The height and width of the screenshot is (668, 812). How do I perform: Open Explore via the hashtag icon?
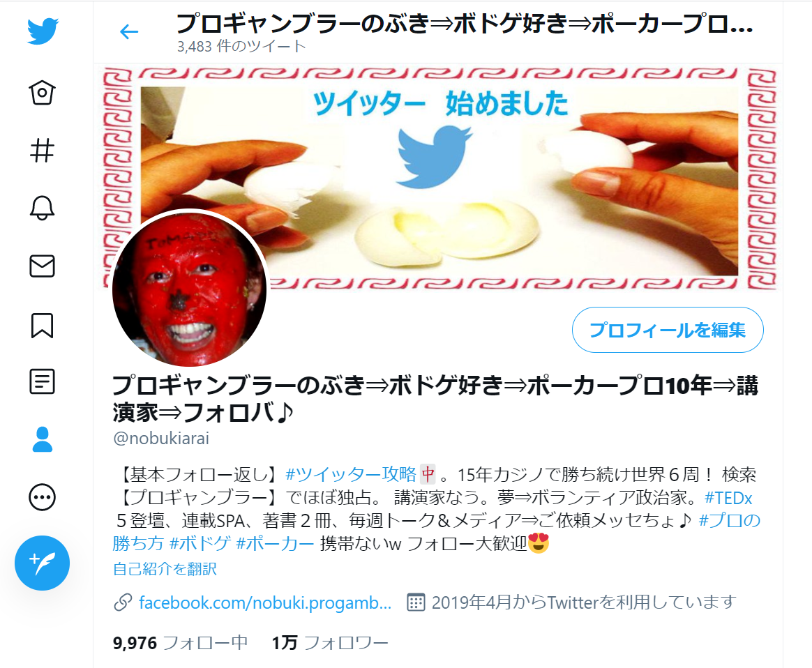42,151
